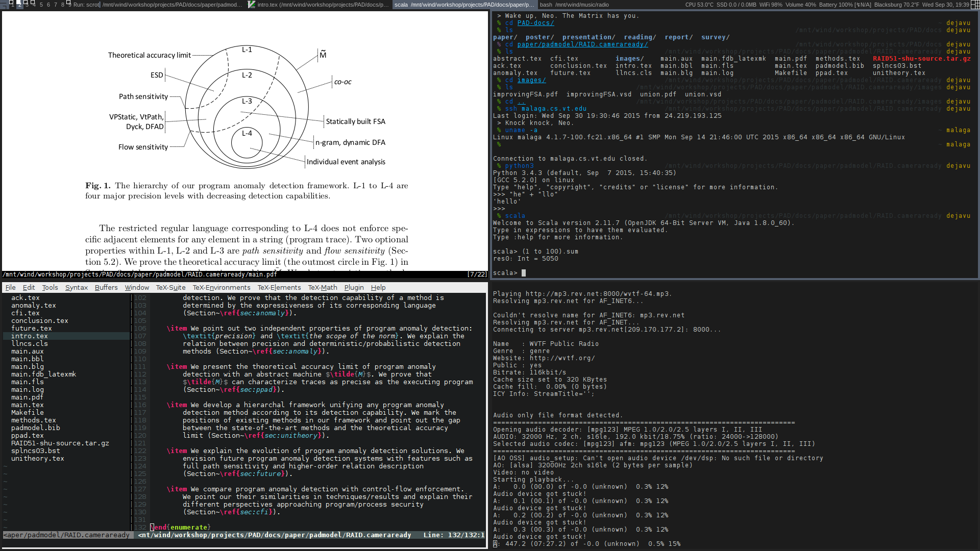
Task: Select conclusion.tex in the file explorer
Action: (39, 321)
